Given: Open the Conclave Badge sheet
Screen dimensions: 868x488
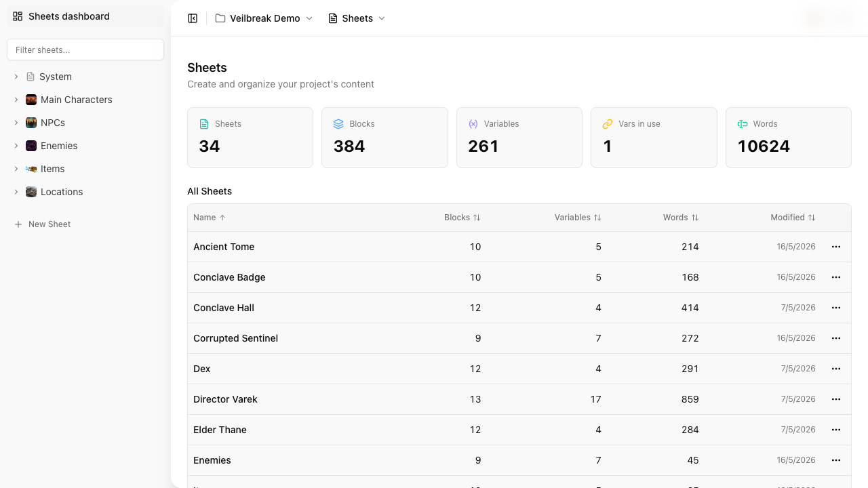Looking at the screenshot, I should coord(229,277).
